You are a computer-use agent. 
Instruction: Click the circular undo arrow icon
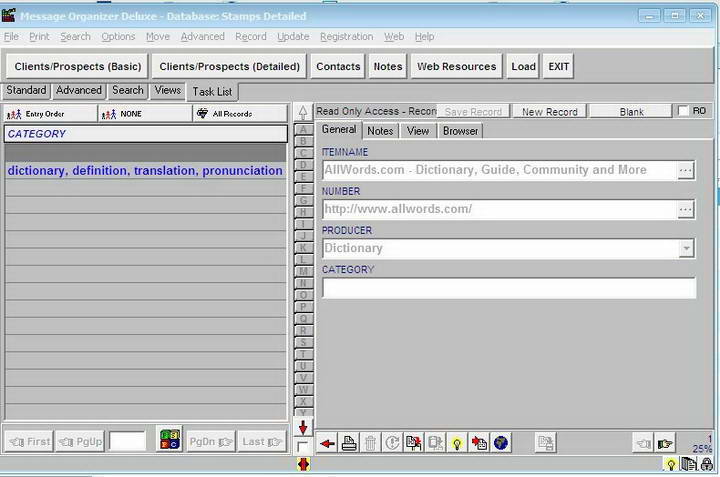pos(392,443)
